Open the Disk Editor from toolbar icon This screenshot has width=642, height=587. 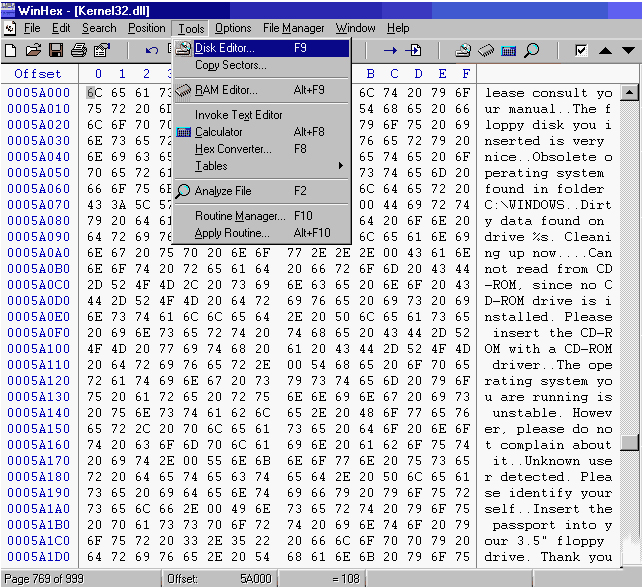coord(463,50)
